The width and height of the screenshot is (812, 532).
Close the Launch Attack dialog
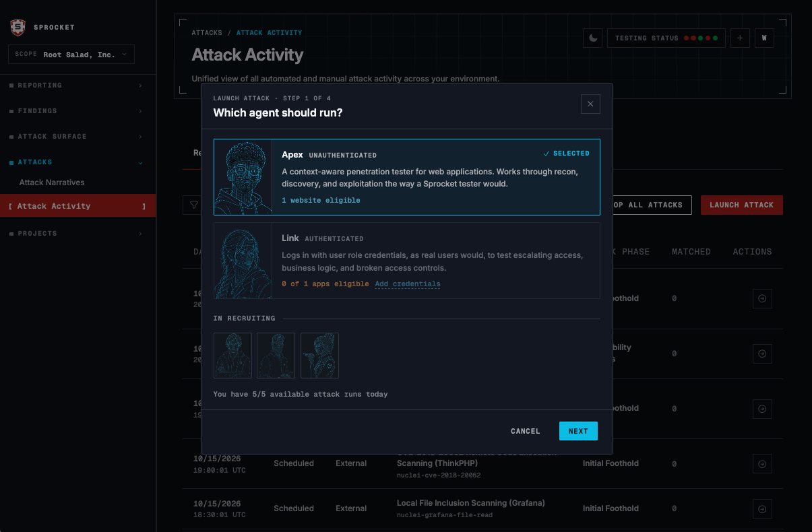coord(590,104)
